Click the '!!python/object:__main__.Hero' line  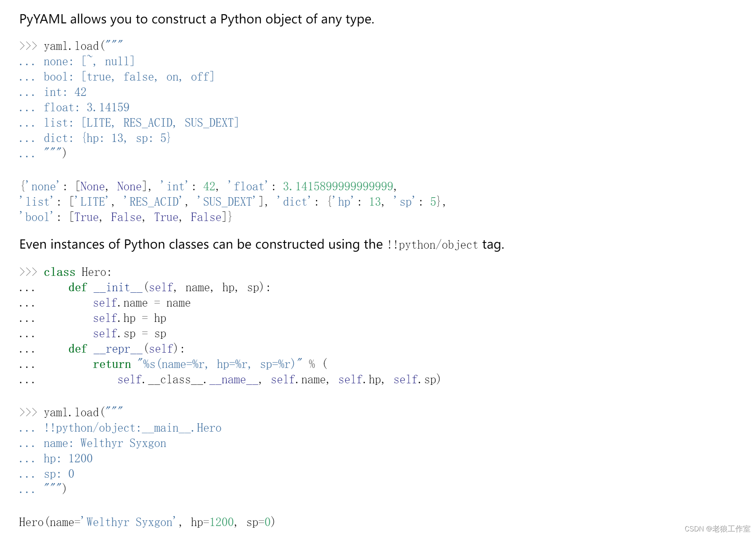[132, 428]
